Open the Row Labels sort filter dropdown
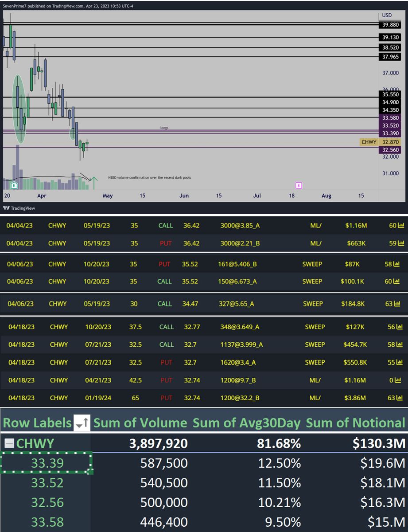Screen dimensions: 408x532 point(82,423)
